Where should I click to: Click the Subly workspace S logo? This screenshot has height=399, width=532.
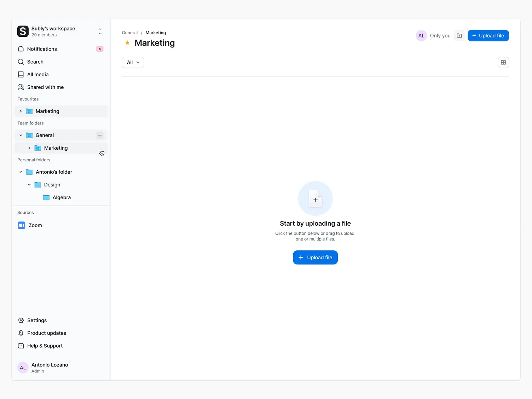coord(23,31)
